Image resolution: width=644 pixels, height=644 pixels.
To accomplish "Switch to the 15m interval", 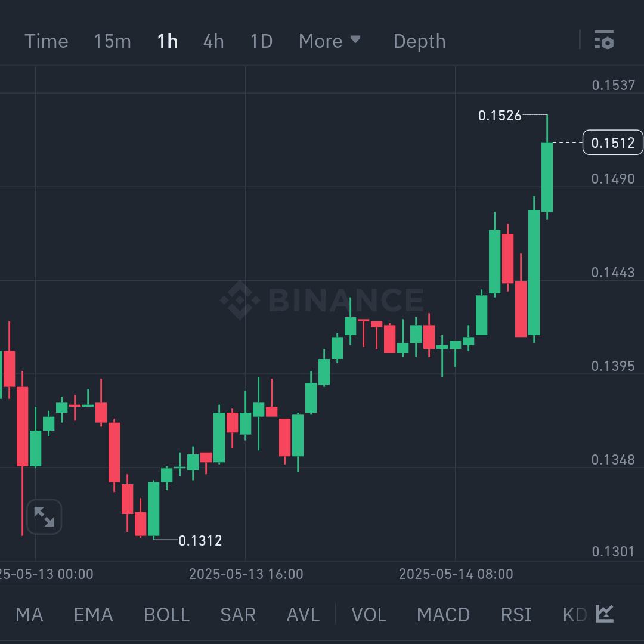I will (113, 41).
